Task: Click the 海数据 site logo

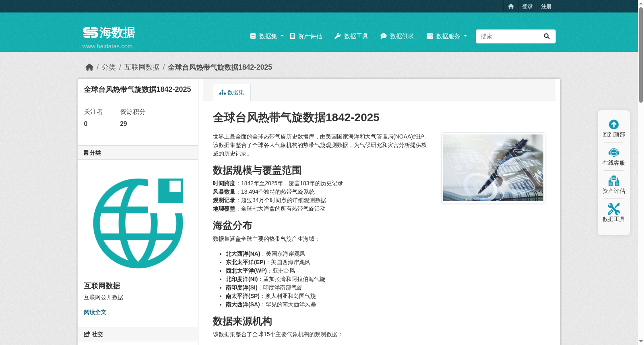Action: 109,33
